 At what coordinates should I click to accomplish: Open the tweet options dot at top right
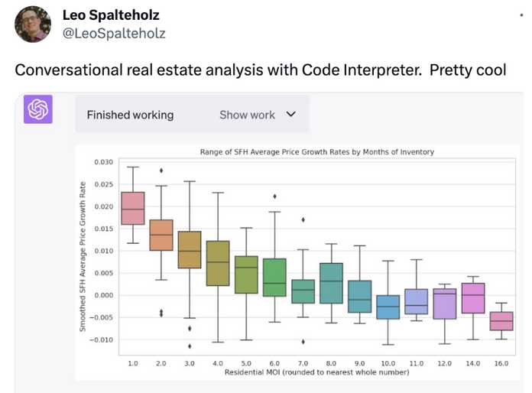[x=521, y=15]
